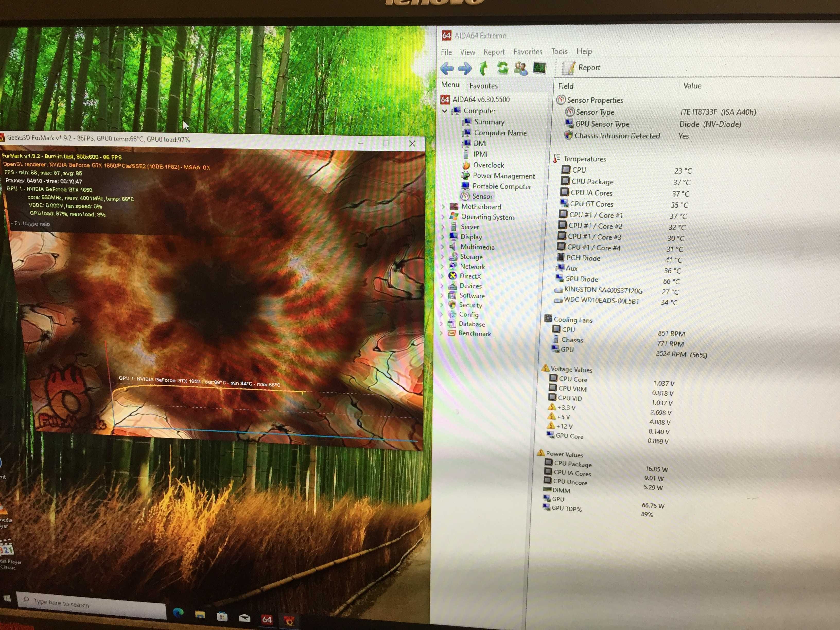Expand the Server tree node
Screen dimensions: 840x630
point(443,227)
